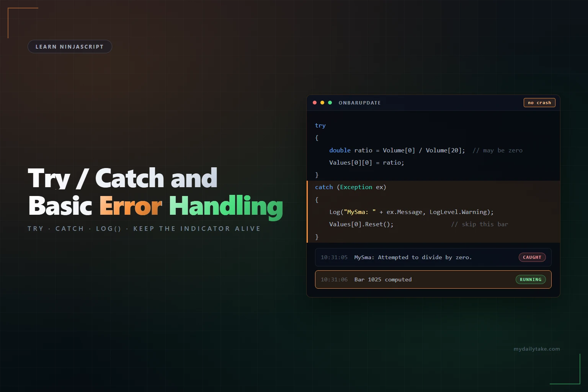
Task: Click the 'try' keyword in code
Action: pos(320,126)
